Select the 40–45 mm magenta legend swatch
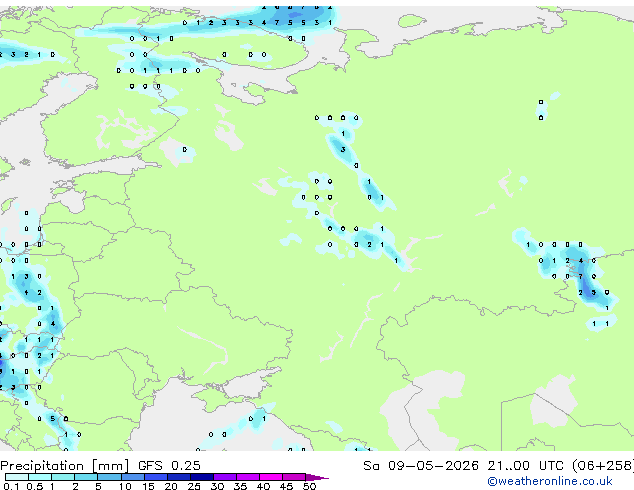This screenshot has width=634, height=490. pyautogui.click(x=271, y=477)
